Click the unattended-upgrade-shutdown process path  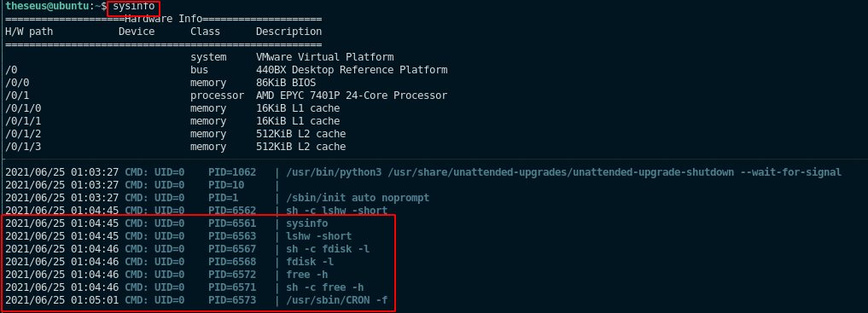coord(563,172)
